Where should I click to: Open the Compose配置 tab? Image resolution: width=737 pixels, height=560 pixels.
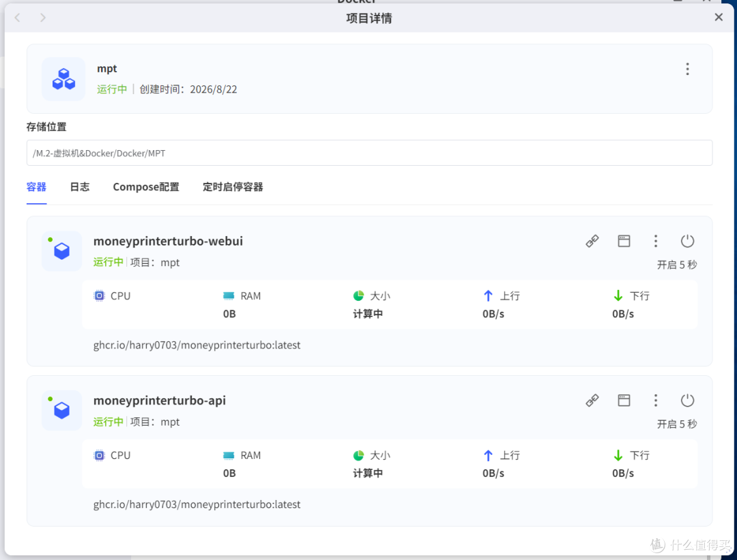tap(146, 187)
